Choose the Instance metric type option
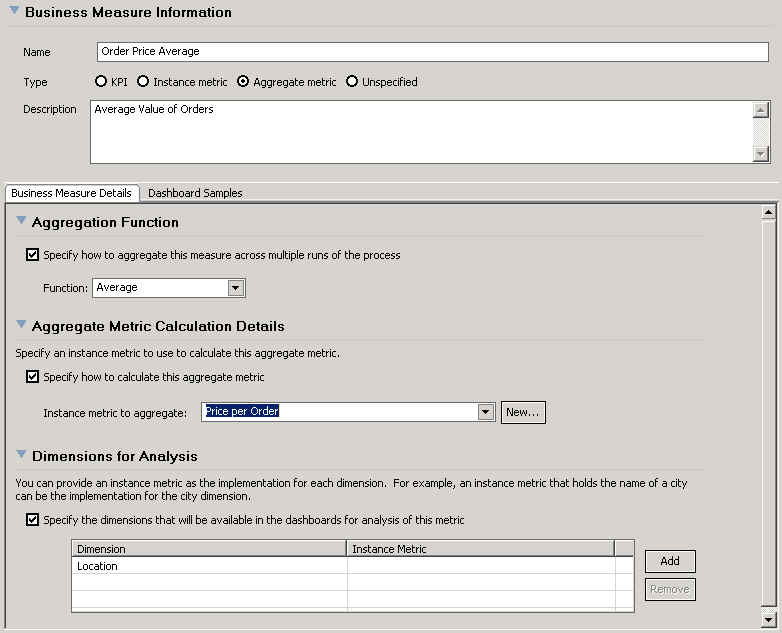The height and width of the screenshot is (633, 782). click(x=143, y=82)
